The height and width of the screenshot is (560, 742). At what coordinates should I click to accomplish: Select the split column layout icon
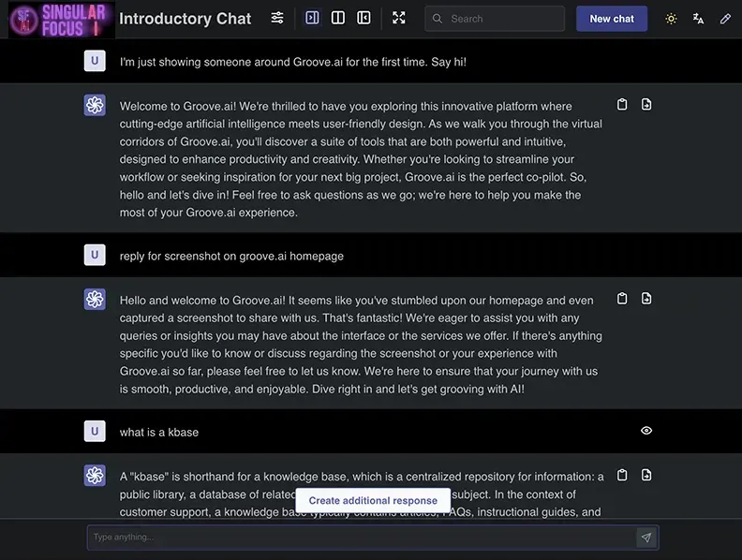tap(338, 18)
